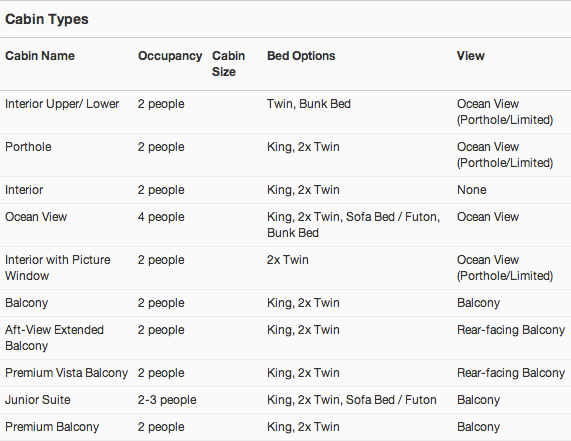Click Interior with Picture Window's 2x Twin cell
Screen dimensions: 571x441
(x=288, y=260)
